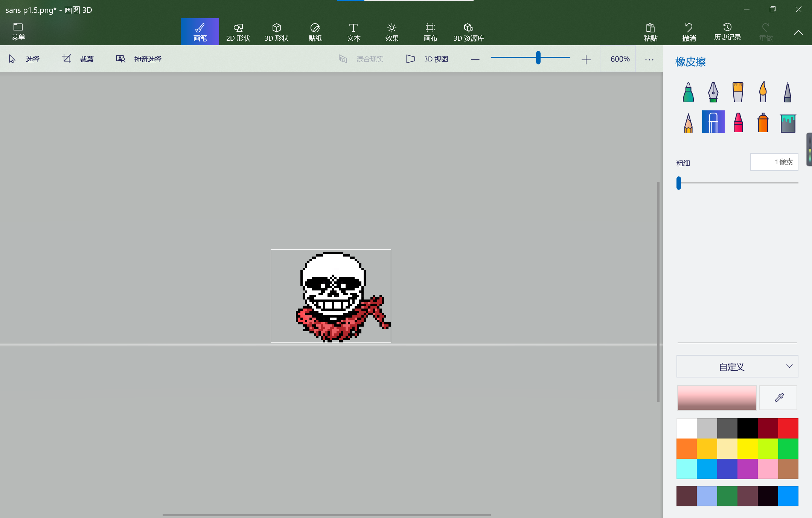Click the zoom in plus button

(586, 60)
